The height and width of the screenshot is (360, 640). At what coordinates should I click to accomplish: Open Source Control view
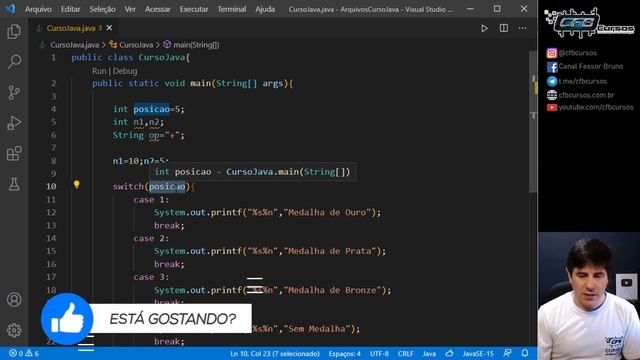14,93
